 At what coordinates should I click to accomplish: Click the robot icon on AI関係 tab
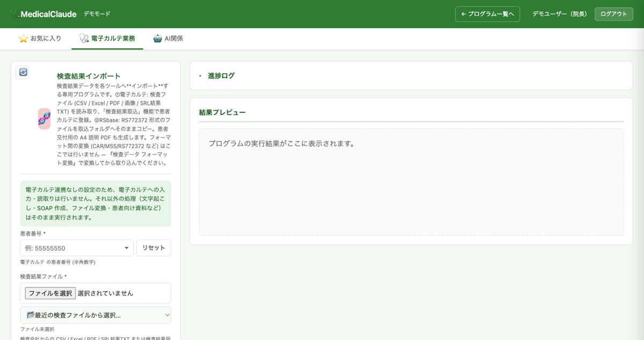pyautogui.click(x=157, y=39)
